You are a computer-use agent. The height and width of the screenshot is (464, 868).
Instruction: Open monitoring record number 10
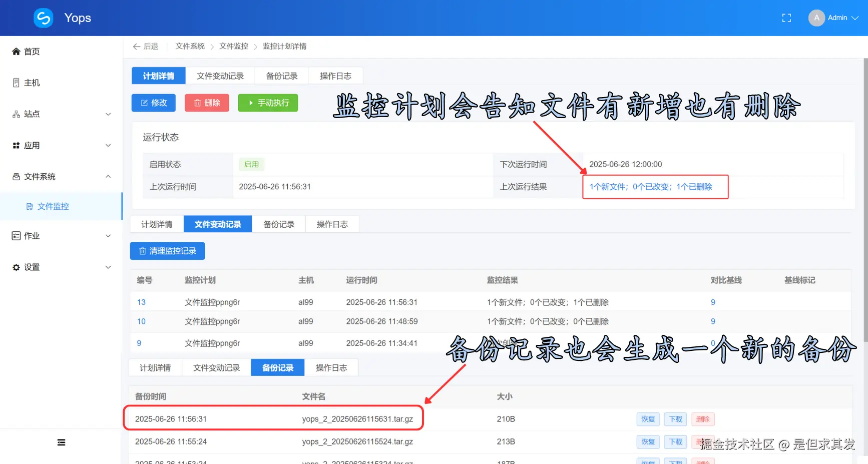click(141, 321)
